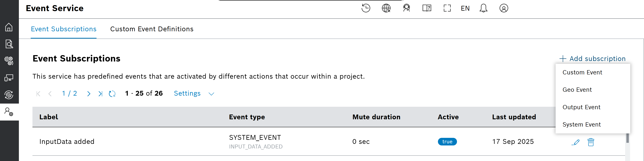The image size is (644, 161).
Task: Switch to Custom Event Definitions tab
Action: pos(152,29)
